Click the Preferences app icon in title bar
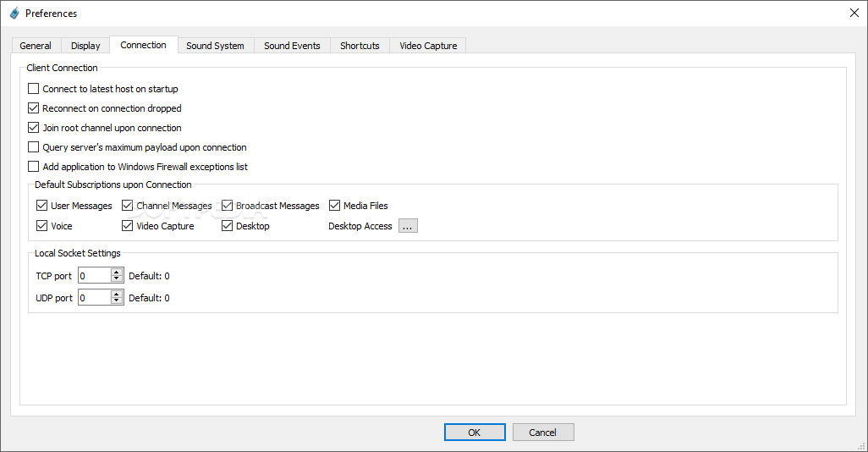The image size is (868, 452). pos(14,13)
